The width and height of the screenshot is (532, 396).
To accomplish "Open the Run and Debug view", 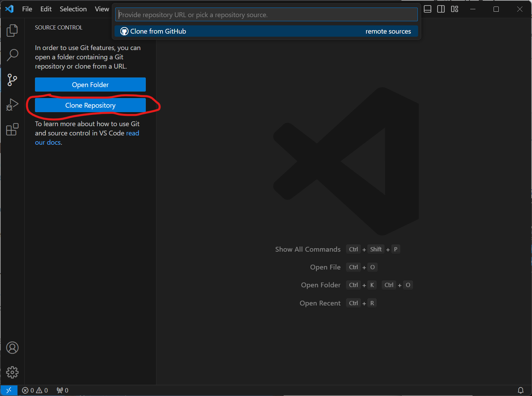I will [x=12, y=105].
